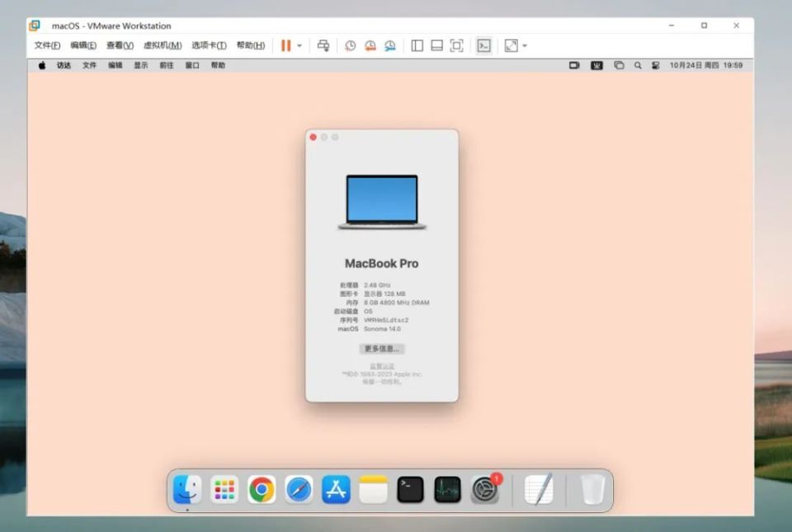The image size is (792, 532).
Task: Click the Spotlight search icon in menu bar
Action: coord(638,65)
